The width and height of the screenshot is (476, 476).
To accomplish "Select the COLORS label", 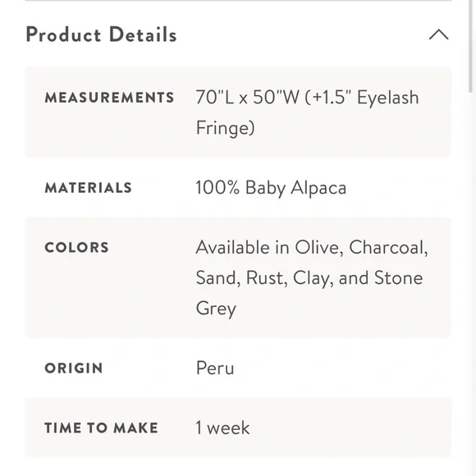I will point(76,247).
